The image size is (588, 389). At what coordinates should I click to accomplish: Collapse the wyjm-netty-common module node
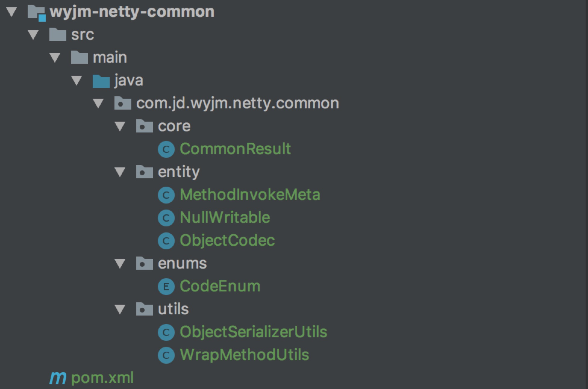click(x=11, y=12)
